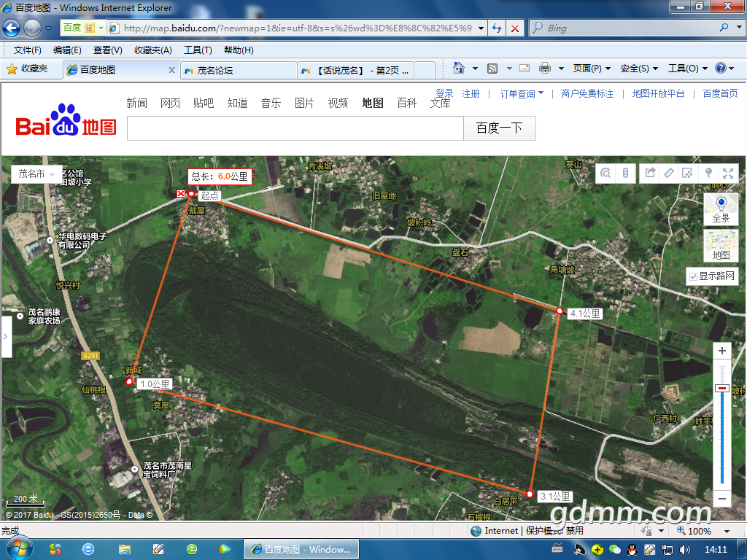Switch to 全景 panorama view thumbnail
This screenshot has width=747, height=560.
721,209
